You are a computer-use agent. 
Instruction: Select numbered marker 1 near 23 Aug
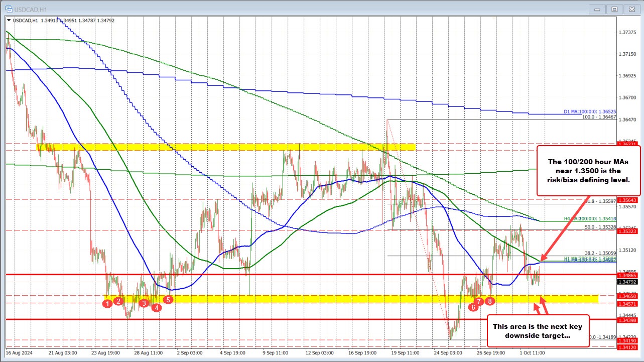coord(108,304)
